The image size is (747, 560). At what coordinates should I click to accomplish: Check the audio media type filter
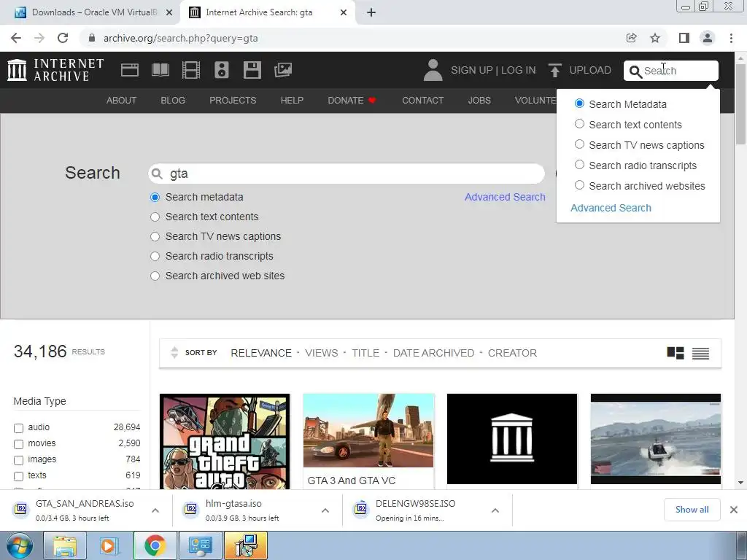tap(18, 428)
